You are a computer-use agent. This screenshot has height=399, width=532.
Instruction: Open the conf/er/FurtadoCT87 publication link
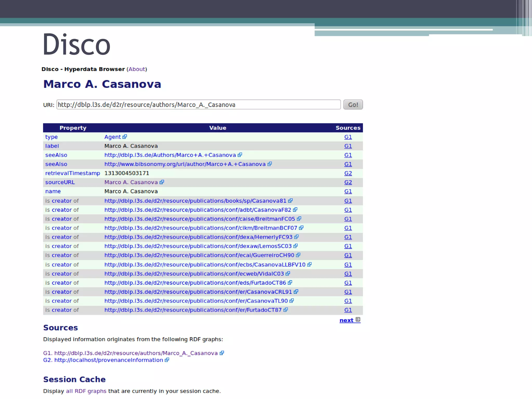(193, 310)
